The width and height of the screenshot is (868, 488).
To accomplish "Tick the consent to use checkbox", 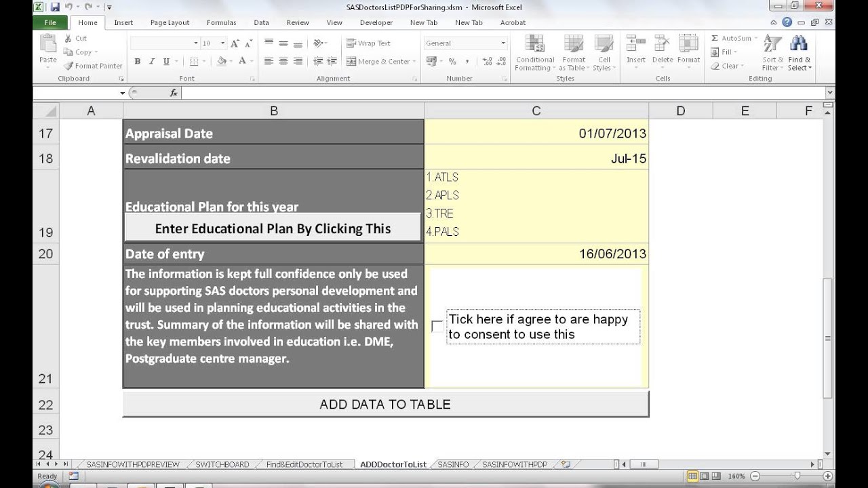I will click(x=437, y=327).
